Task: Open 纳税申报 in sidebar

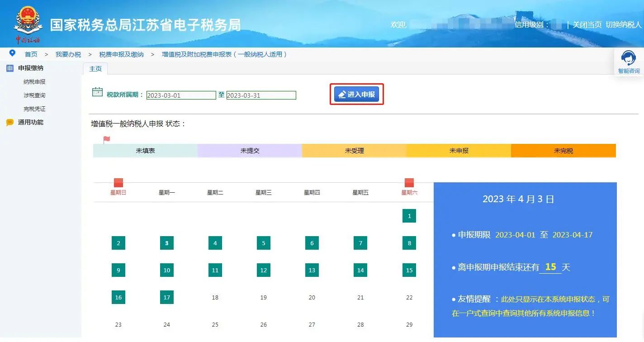Action: pos(34,82)
